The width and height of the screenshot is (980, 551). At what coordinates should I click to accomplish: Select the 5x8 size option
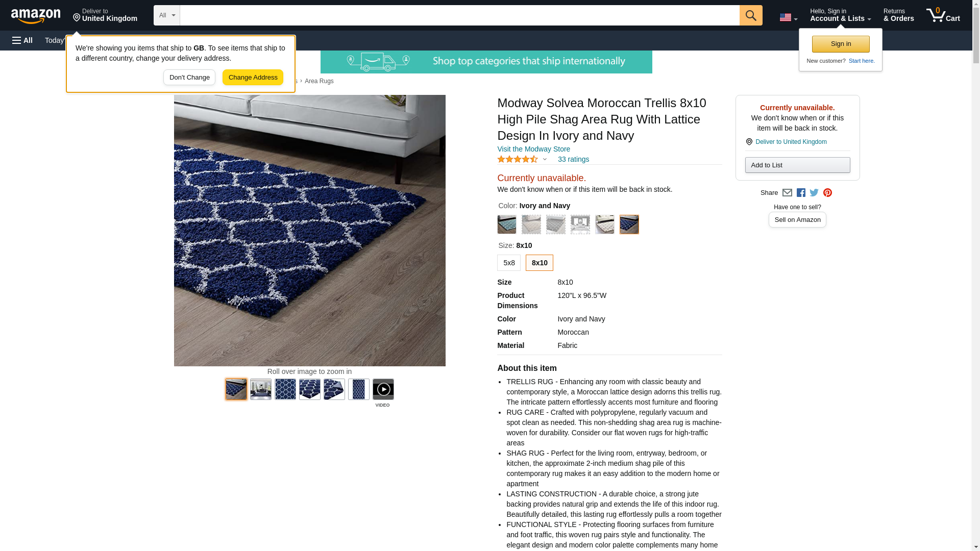coord(509,263)
